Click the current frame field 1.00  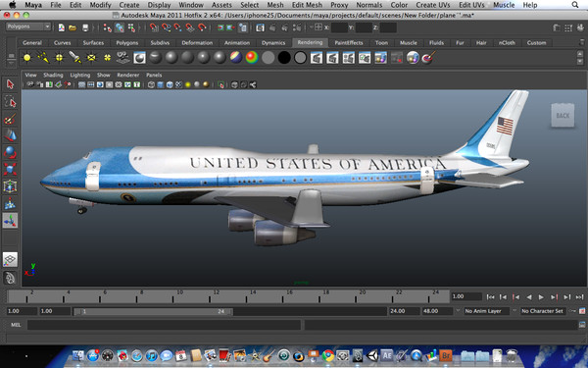coord(466,296)
